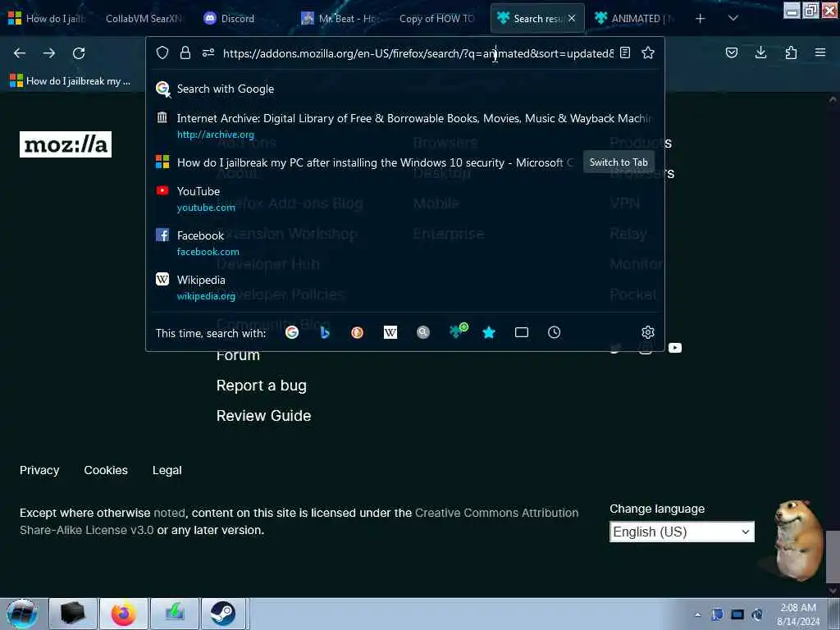Click the site security padlock icon
Image resolution: width=840 pixels, height=630 pixels.
coord(185,52)
